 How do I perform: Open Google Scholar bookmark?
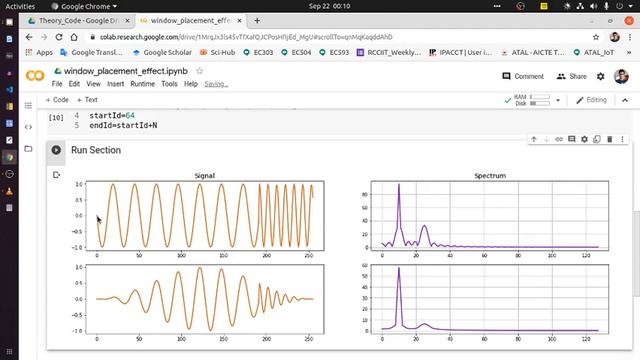pos(162,52)
